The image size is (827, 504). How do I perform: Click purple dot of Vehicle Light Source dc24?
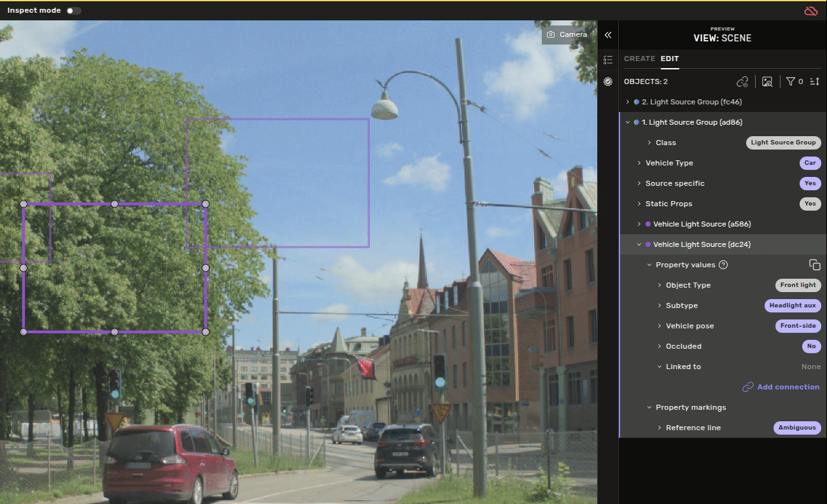pos(648,244)
